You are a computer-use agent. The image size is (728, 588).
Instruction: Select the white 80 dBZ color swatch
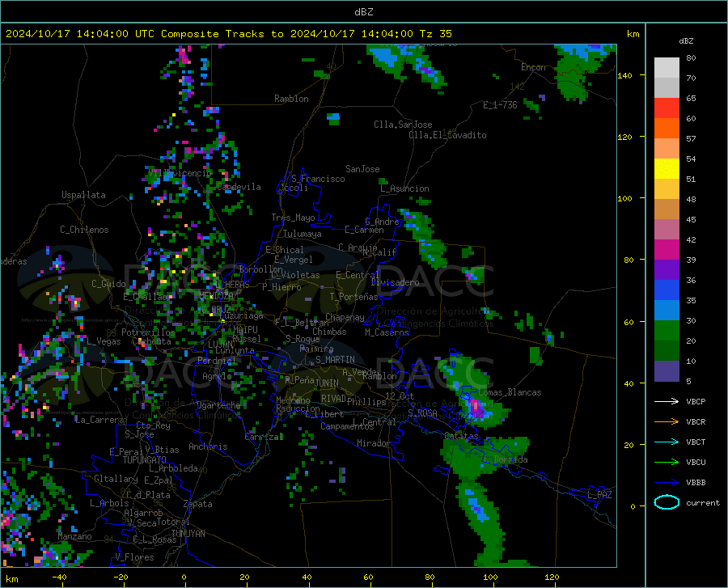(667, 68)
